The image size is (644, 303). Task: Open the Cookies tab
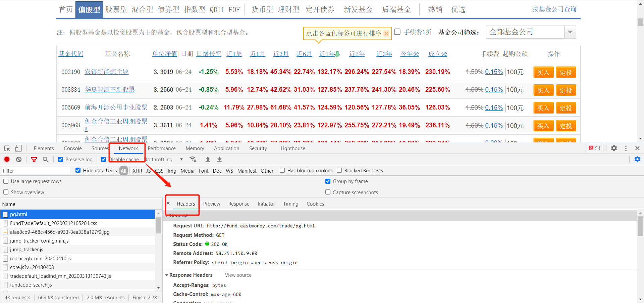pyautogui.click(x=315, y=204)
